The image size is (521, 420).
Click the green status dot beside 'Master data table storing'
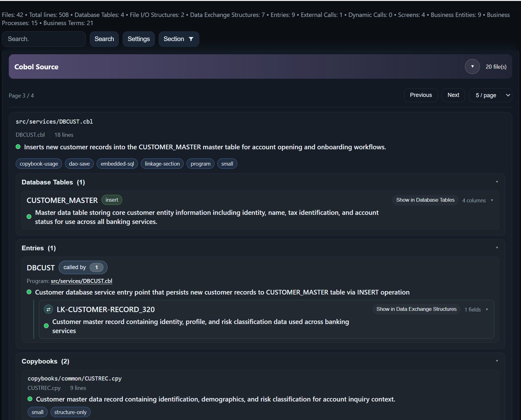pyautogui.click(x=29, y=217)
